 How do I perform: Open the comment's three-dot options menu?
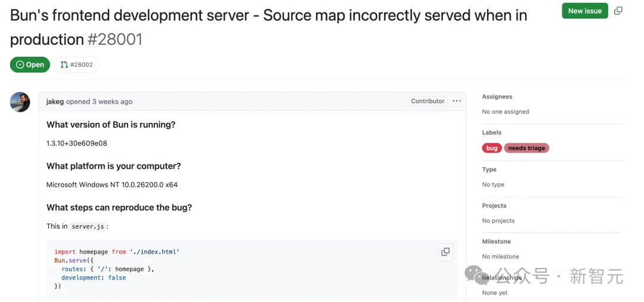point(457,101)
